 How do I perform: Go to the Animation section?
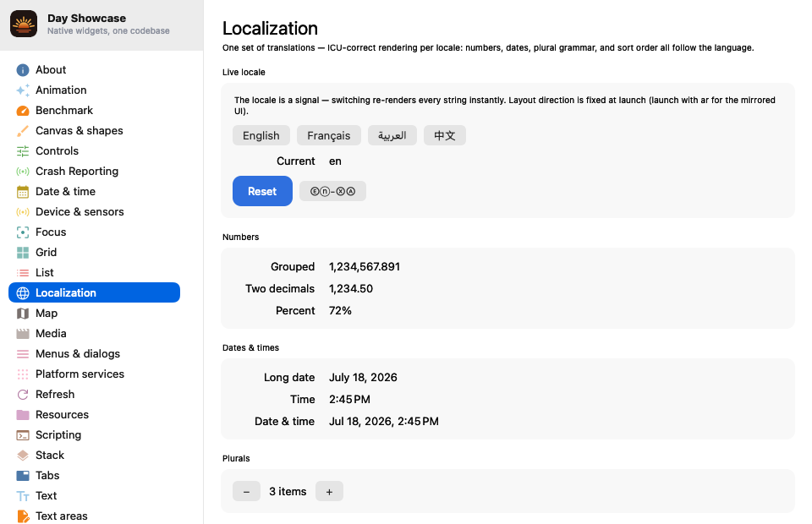click(94, 90)
